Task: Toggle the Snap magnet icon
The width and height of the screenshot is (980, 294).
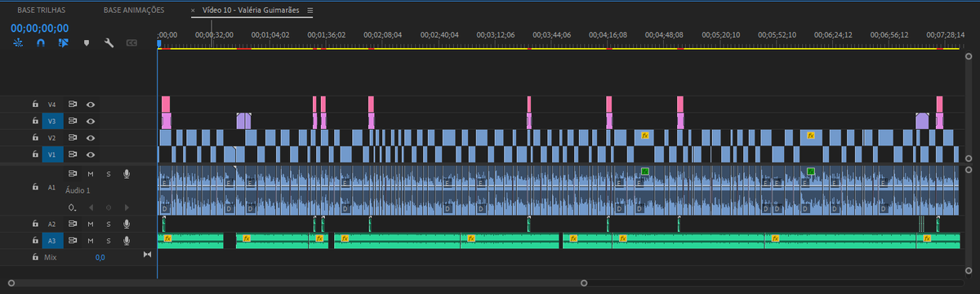Action: coord(41,42)
